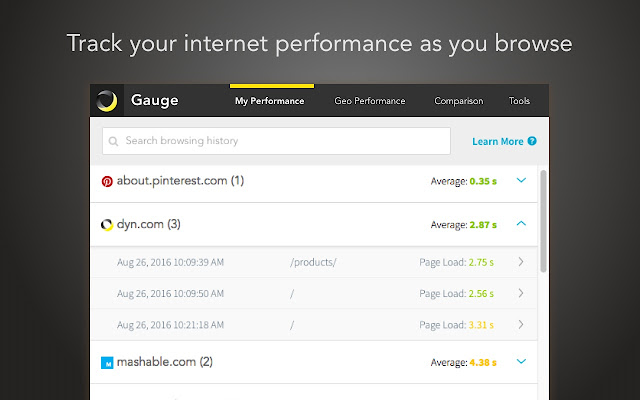Focus the Search browsing history field
The image size is (640, 400).
pyautogui.click(x=276, y=141)
